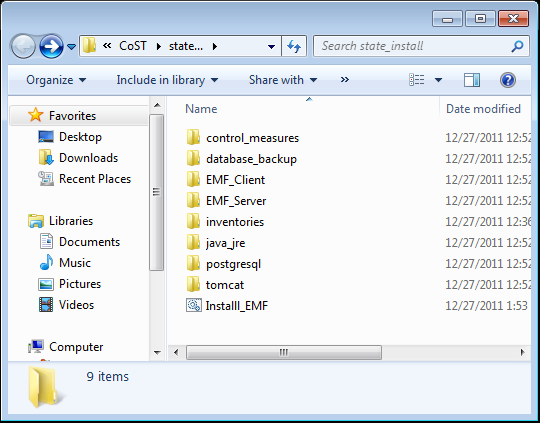Image resolution: width=540 pixels, height=423 pixels.
Task: Open the address bar history dropdown
Action: click(271, 46)
